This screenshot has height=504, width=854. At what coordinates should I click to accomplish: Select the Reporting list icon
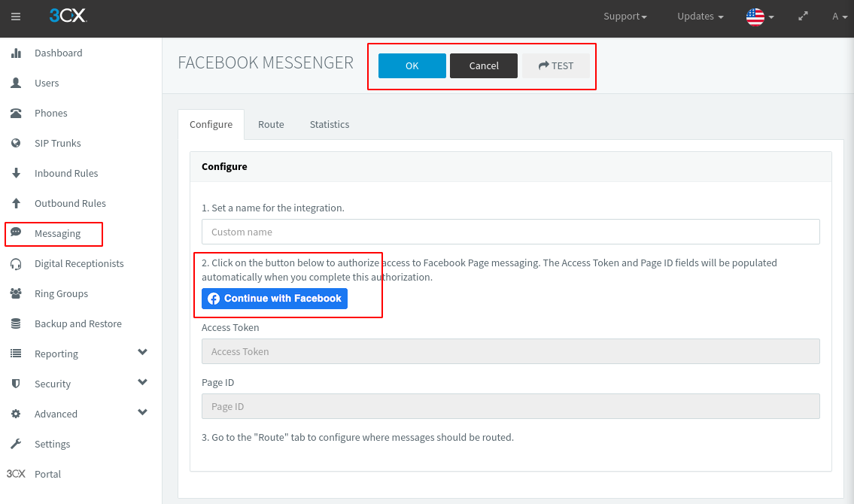[x=16, y=354]
